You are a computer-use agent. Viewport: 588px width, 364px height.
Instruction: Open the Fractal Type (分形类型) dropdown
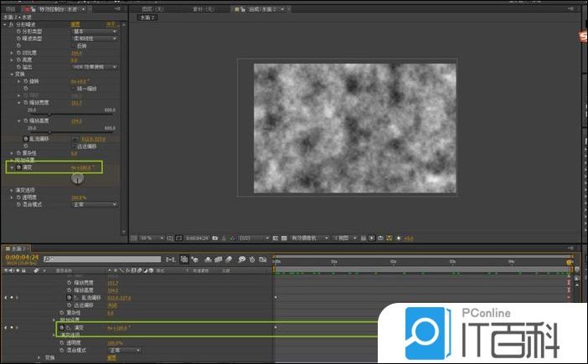(x=94, y=31)
